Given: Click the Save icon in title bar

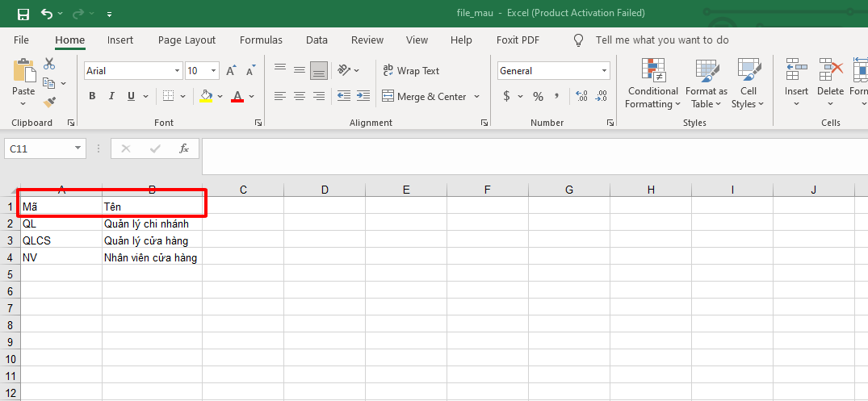Looking at the screenshot, I should (x=23, y=14).
